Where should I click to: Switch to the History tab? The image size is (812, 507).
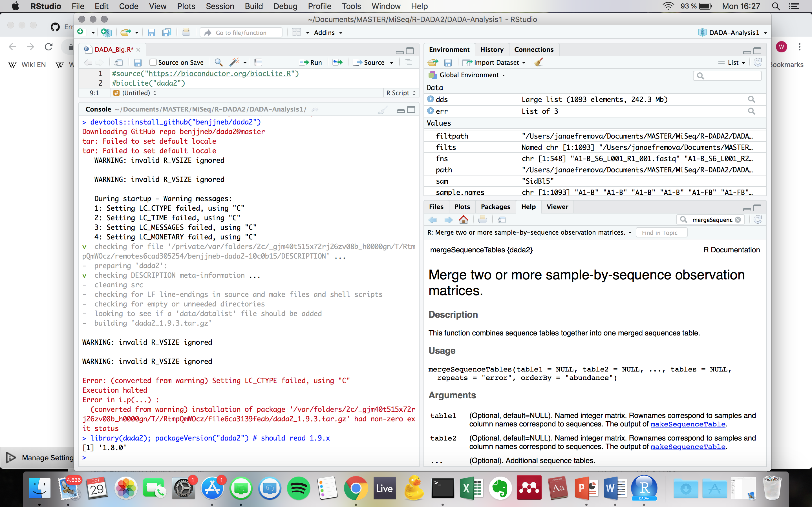pyautogui.click(x=491, y=50)
